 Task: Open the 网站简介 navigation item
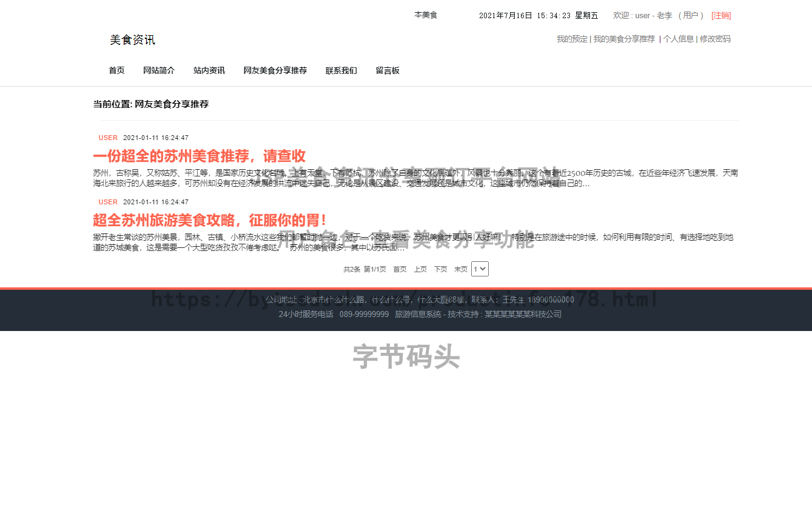(158, 70)
